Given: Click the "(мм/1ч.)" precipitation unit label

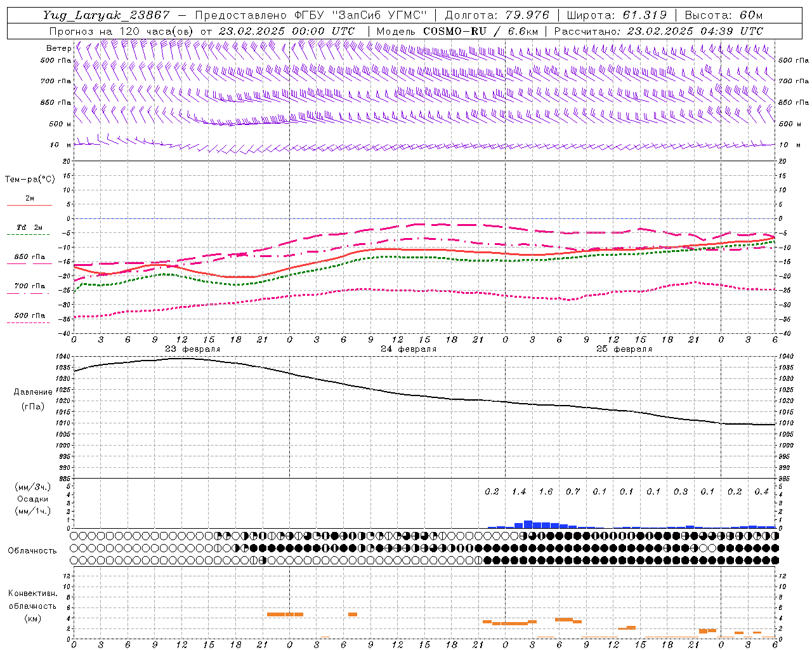Looking at the screenshot, I should pos(32,511).
